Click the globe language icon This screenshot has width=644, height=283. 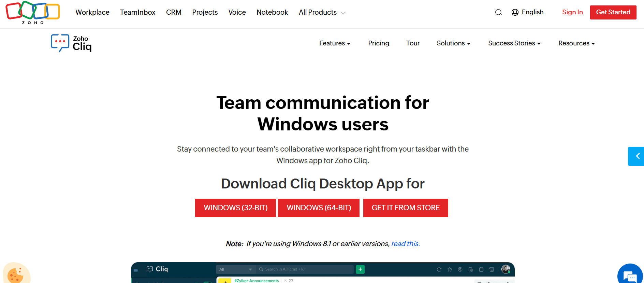[x=515, y=12]
